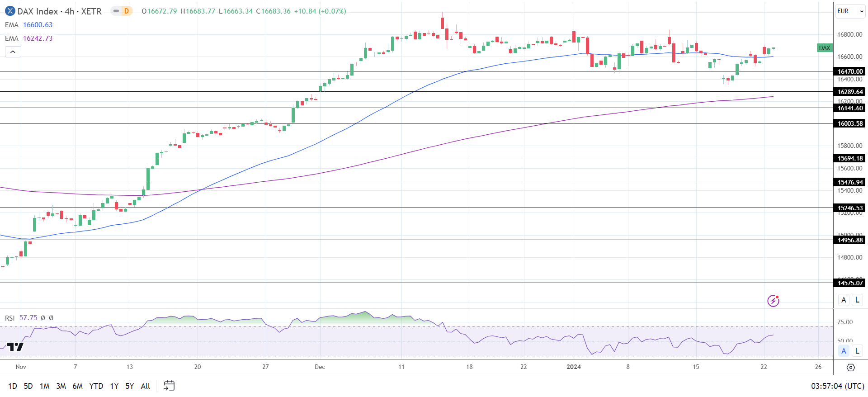Click the 16470.00 horizontal line price label
Viewport: 868px width, 397px height.
850,71
